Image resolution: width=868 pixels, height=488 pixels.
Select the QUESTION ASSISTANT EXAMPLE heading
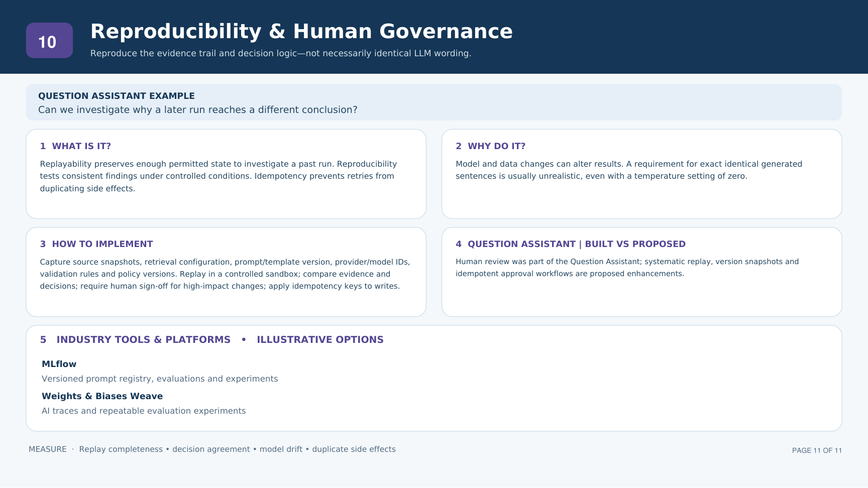[117, 96]
